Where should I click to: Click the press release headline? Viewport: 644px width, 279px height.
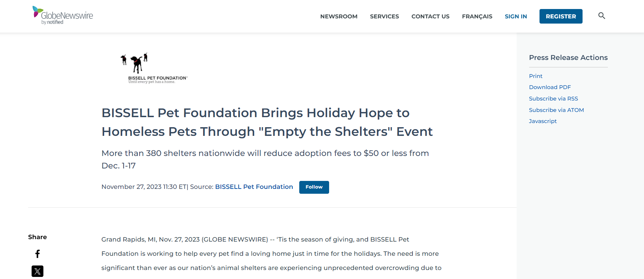point(267,122)
